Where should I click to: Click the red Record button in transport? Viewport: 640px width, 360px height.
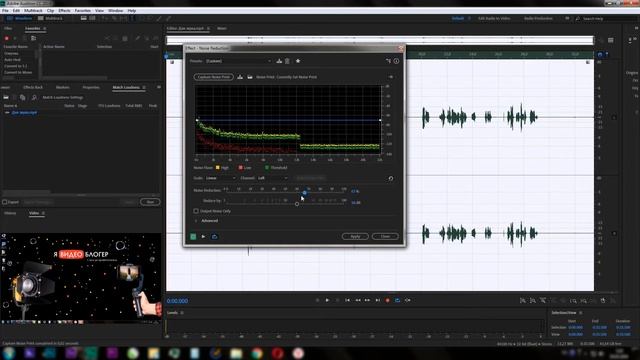click(x=387, y=300)
